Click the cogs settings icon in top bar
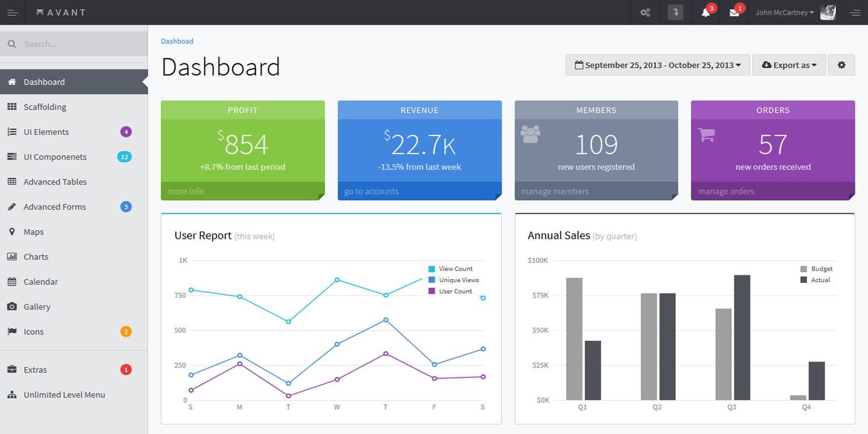The image size is (868, 434). [x=646, y=12]
